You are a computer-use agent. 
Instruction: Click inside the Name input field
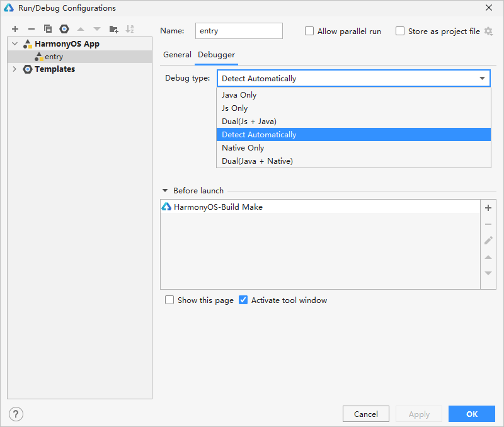click(238, 31)
